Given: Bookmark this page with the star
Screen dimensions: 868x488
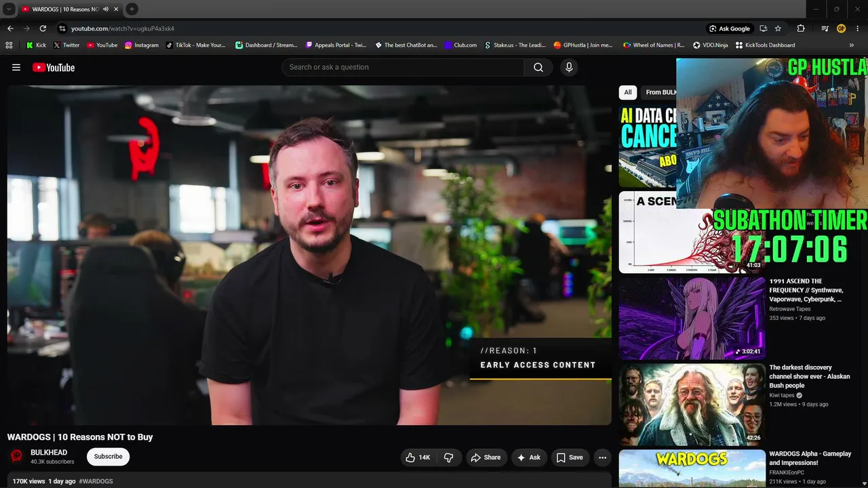Looking at the screenshot, I should click(x=778, y=28).
